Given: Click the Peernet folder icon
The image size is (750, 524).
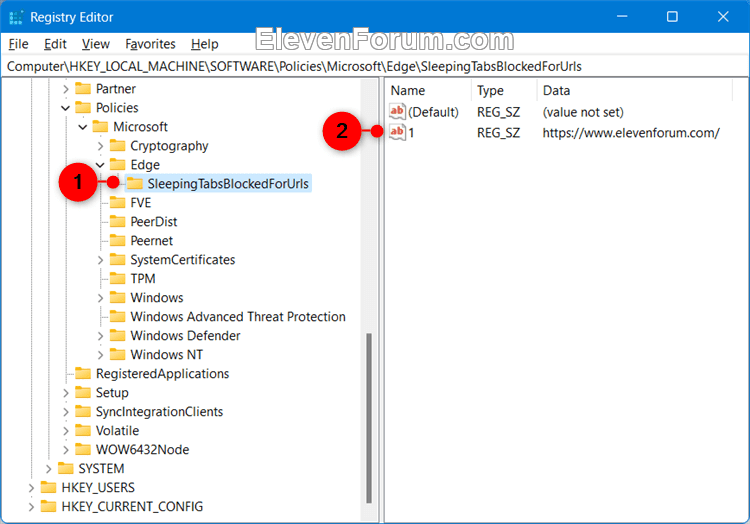Looking at the screenshot, I should pos(118,240).
